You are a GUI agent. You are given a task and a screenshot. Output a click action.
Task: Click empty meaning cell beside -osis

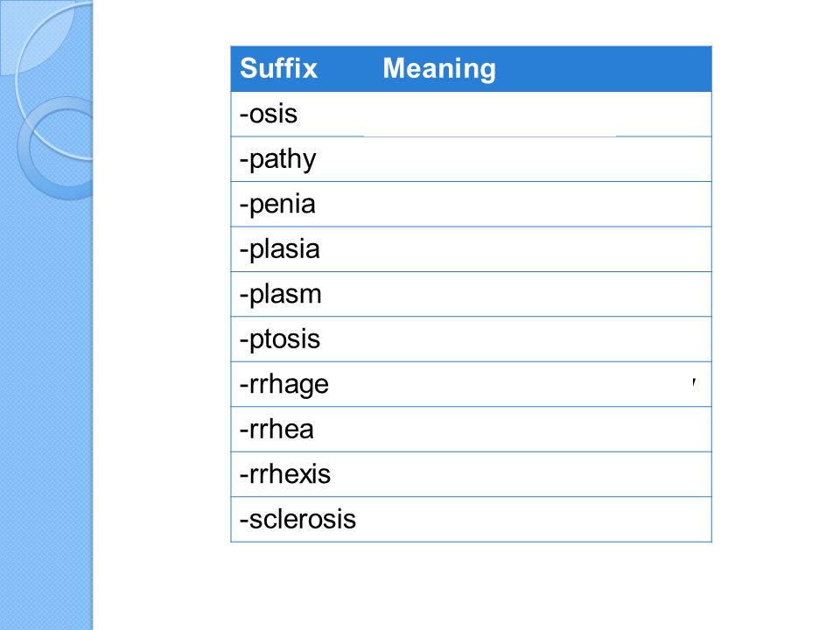click(543, 114)
